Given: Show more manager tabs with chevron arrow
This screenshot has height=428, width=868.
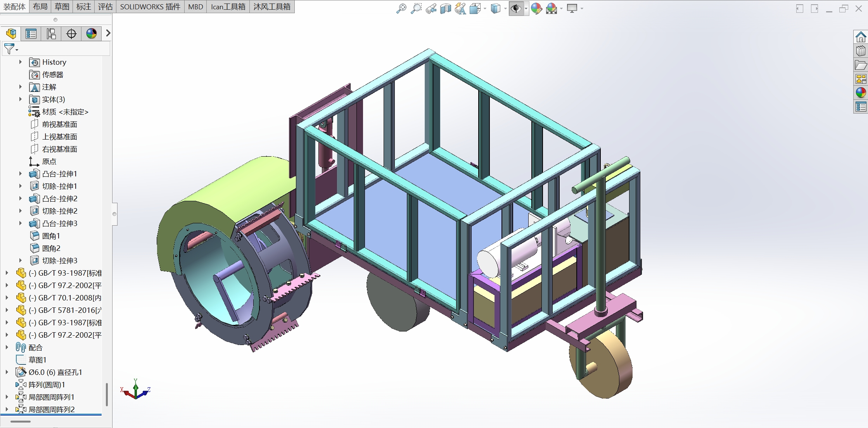Looking at the screenshot, I should pos(108,33).
